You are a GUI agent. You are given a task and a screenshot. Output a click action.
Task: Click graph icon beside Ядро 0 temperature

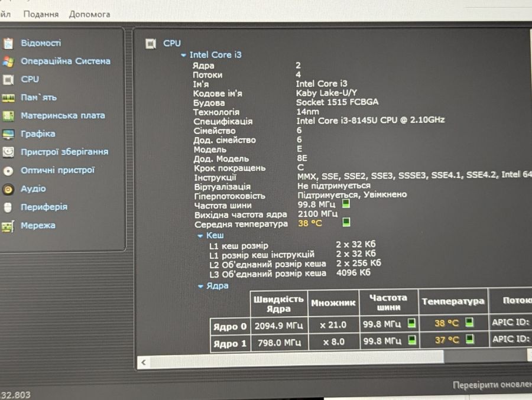point(469,322)
